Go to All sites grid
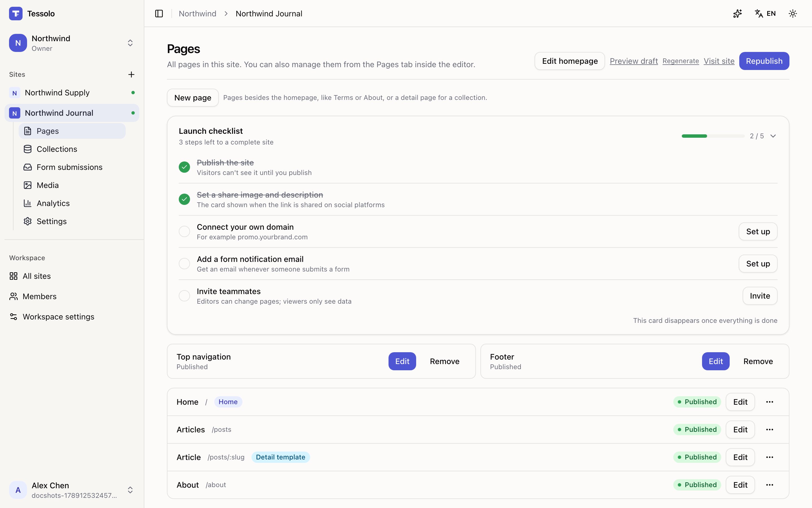The image size is (812, 508). coord(72,276)
